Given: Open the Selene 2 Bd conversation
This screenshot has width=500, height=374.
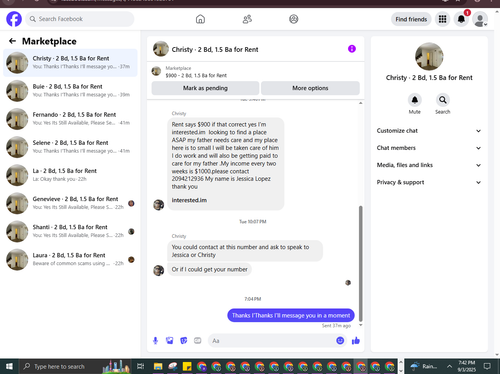Looking at the screenshot, I should point(70,147).
